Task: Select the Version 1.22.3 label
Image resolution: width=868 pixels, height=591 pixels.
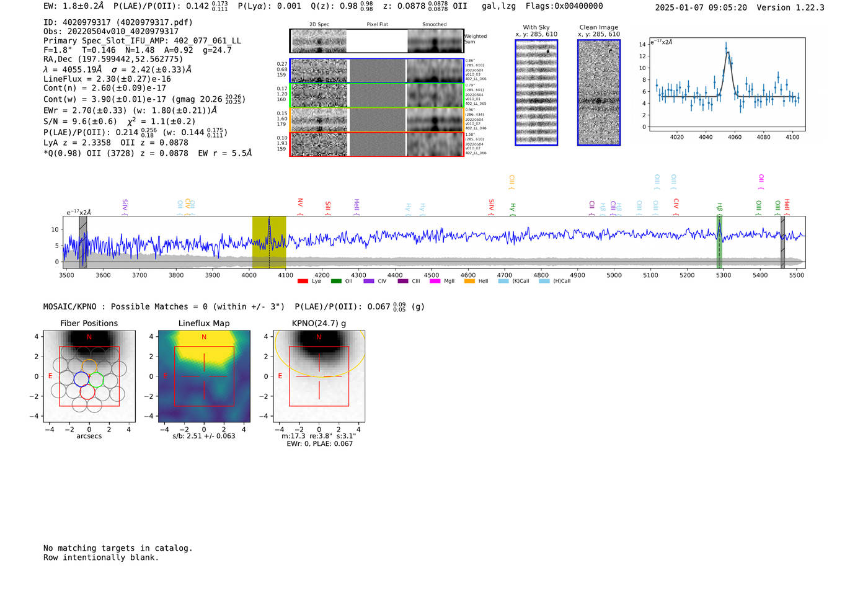Action: tap(790, 7)
